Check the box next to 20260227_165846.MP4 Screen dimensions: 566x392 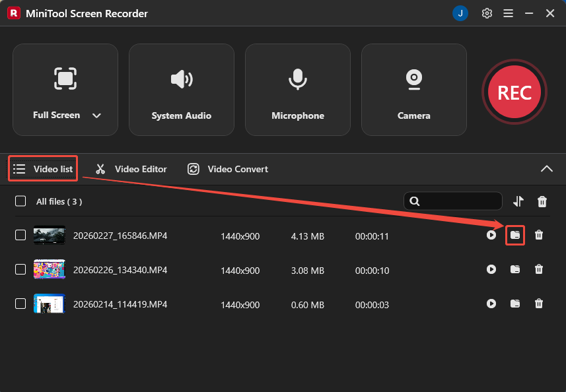pos(20,235)
